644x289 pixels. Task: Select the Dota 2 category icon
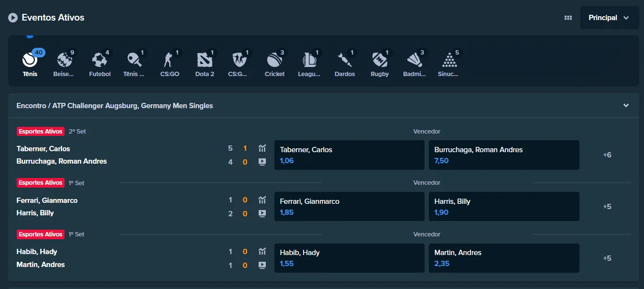205,61
